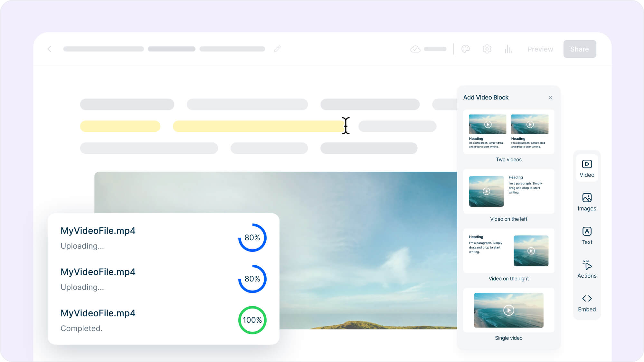Click the 'Two videos' caption label
The height and width of the screenshot is (362, 644).
(x=508, y=159)
